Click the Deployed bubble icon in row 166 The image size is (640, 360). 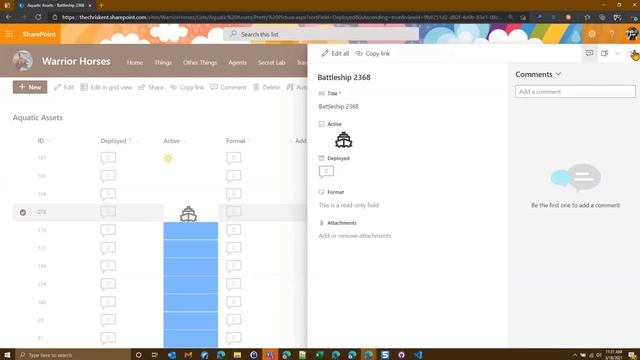(x=108, y=176)
